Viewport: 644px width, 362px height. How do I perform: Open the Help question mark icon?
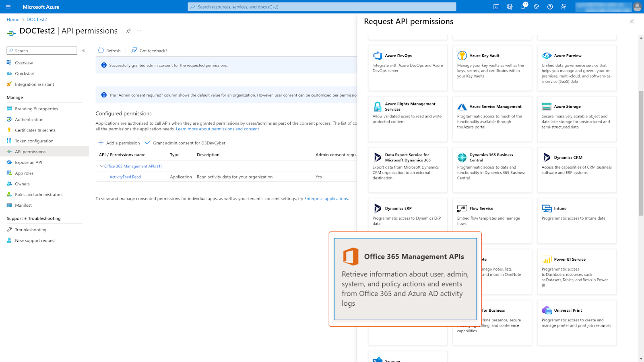pyautogui.click(x=550, y=7)
